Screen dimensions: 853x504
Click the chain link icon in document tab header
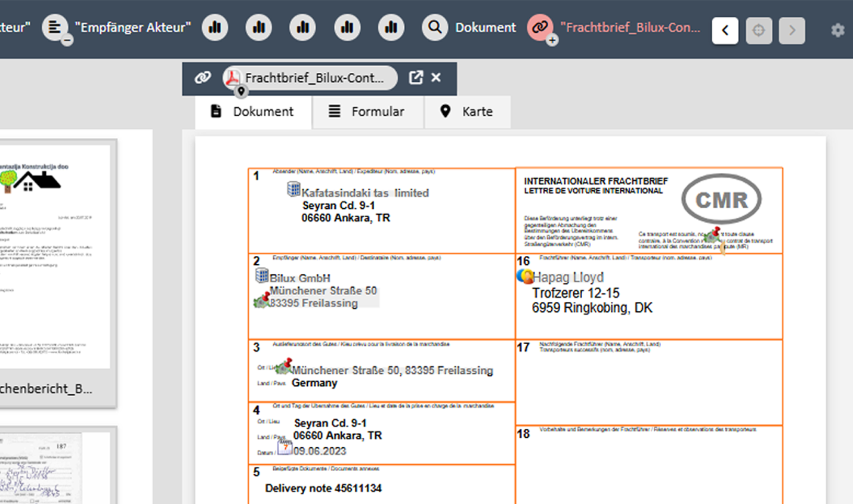(x=203, y=78)
